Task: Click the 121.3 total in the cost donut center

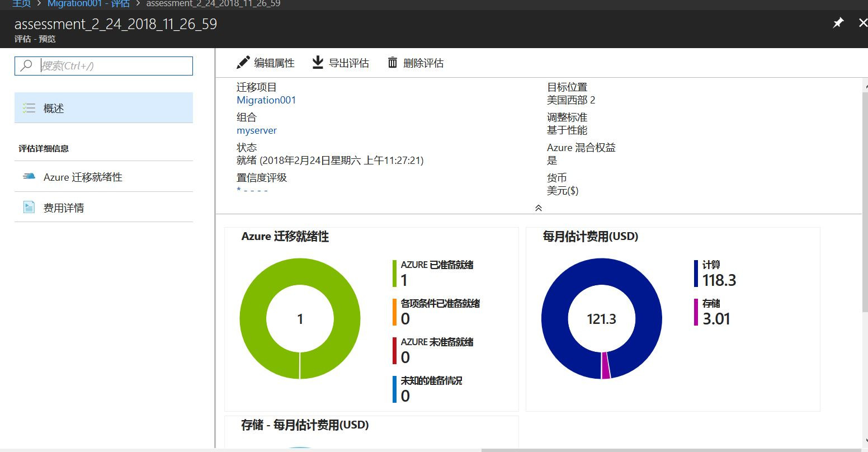Action: click(601, 319)
